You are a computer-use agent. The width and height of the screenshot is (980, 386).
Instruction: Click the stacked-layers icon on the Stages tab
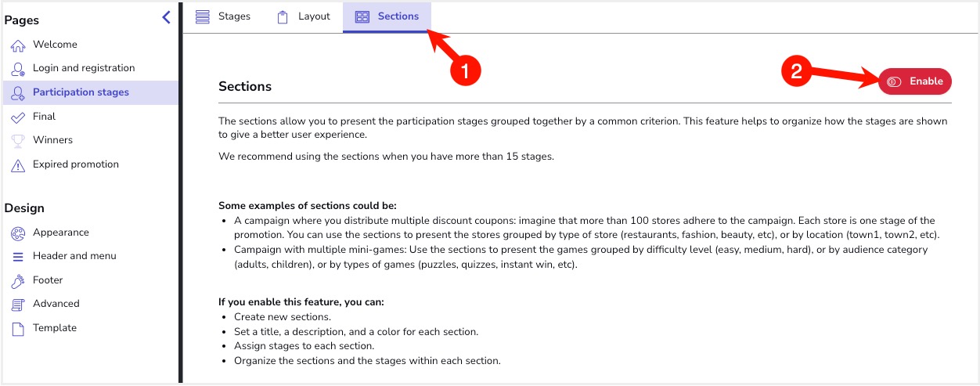pos(203,16)
